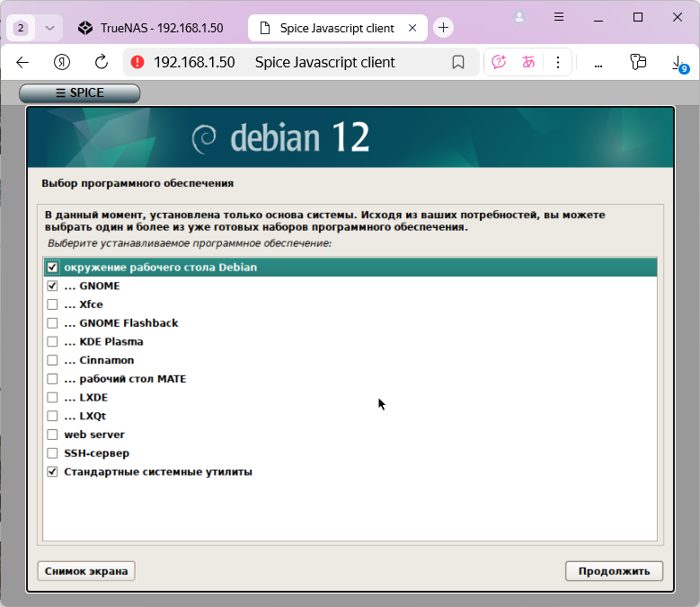This screenshot has width=700, height=607.
Task: Open the downloads icon with badge 9
Action: (x=679, y=64)
